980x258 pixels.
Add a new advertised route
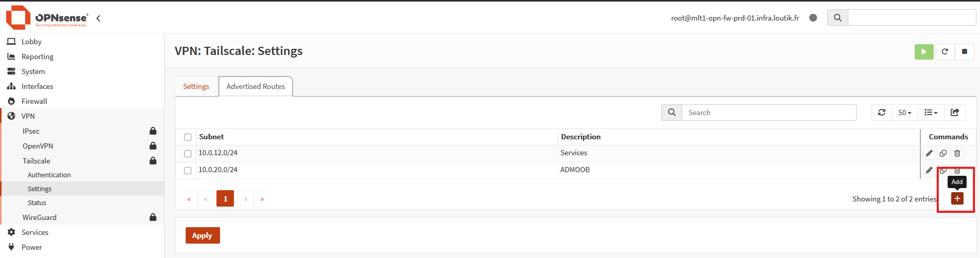[x=957, y=198]
